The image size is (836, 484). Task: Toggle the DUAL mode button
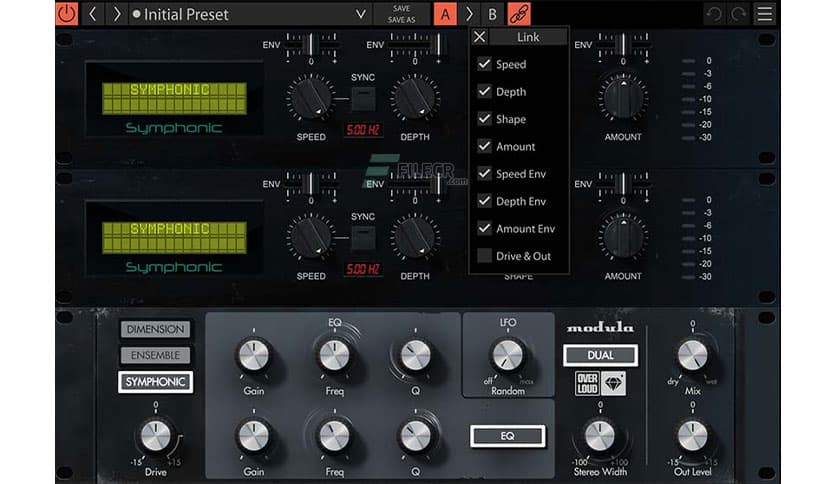[600, 355]
